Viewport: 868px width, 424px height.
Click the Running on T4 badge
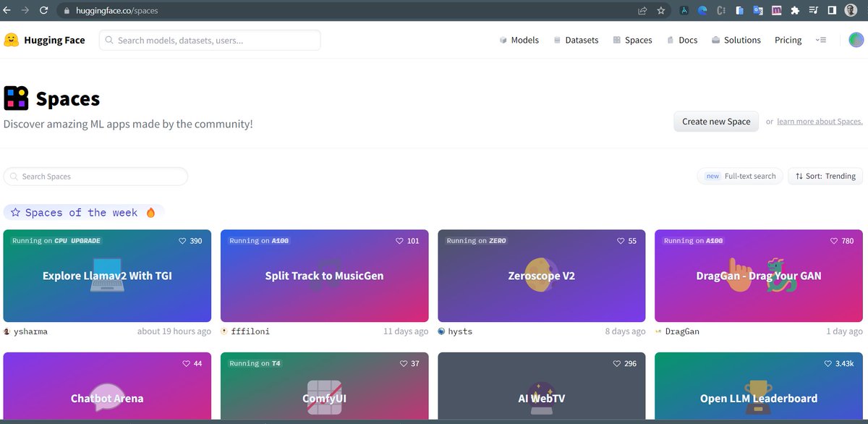click(255, 363)
